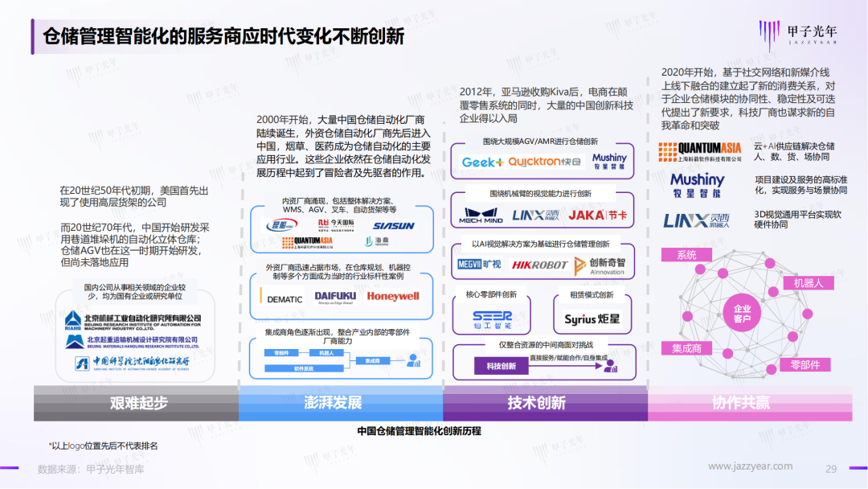Screen dimensions: 868x489
Task: Click the person icon after 集成商 box
Action: coord(413,360)
